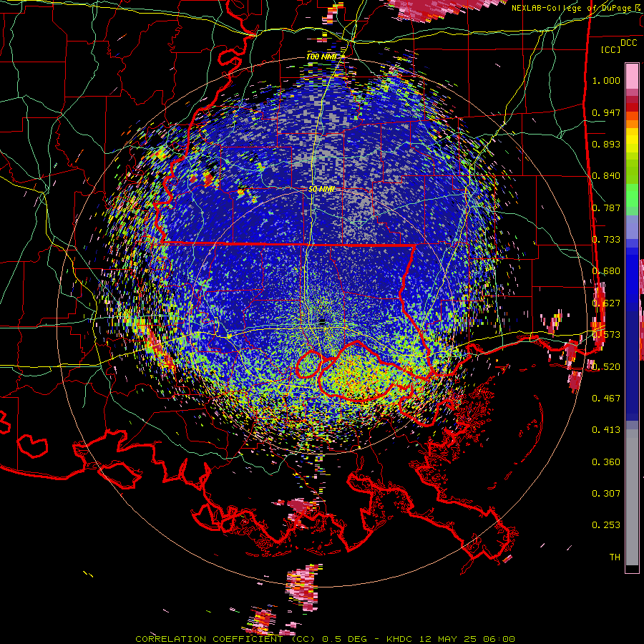Click the 100 NMI range ring label
This screenshot has width=644, height=644.
(x=321, y=57)
